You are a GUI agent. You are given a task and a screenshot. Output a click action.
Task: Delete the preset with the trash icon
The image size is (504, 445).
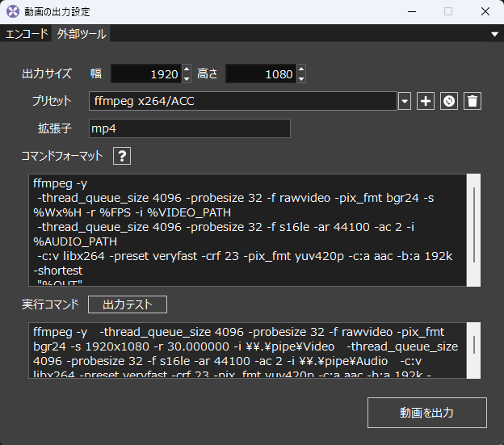coord(473,101)
